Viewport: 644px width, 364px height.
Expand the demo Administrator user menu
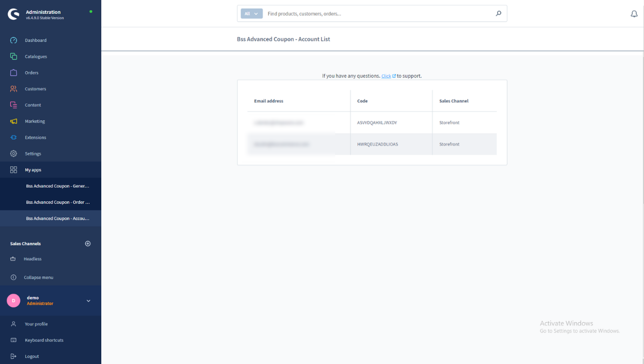tap(88, 301)
